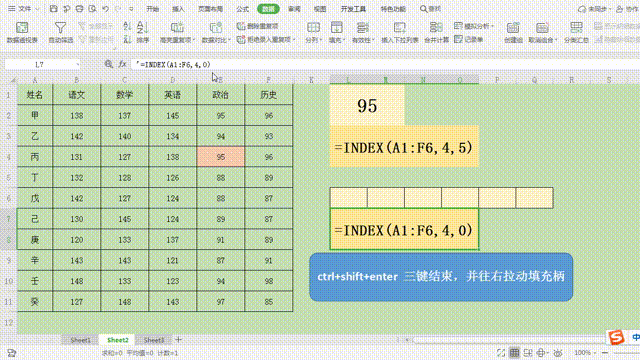The height and width of the screenshot is (360, 640).
Task: Toggle eye protection mode icon in status bar
Action: click(x=558, y=353)
